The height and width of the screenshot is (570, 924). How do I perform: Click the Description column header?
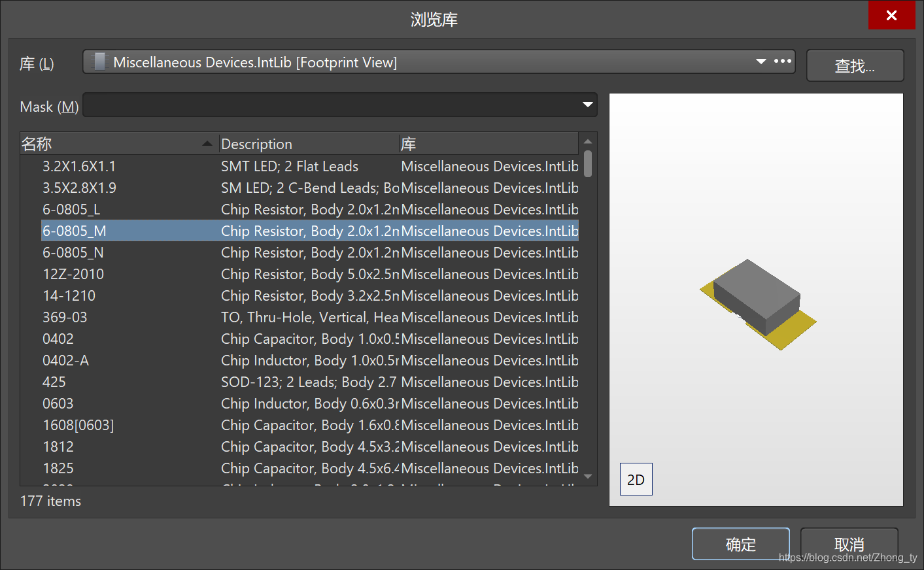(x=307, y=144)
